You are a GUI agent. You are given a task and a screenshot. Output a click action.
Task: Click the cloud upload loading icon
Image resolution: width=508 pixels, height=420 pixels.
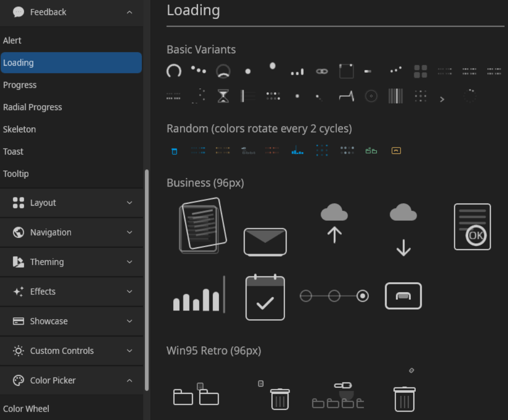pyautogui.click(x=334, y=227)
